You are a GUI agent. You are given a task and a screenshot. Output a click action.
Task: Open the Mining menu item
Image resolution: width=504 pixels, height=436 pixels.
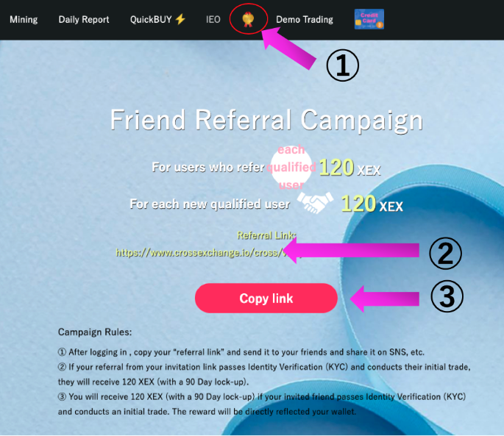[x=24, y=20]
